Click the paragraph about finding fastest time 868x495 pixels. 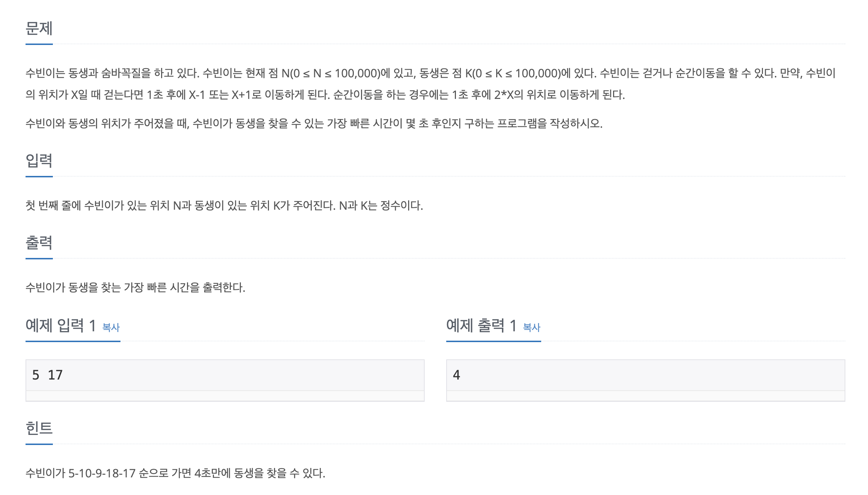click(314, 123)
